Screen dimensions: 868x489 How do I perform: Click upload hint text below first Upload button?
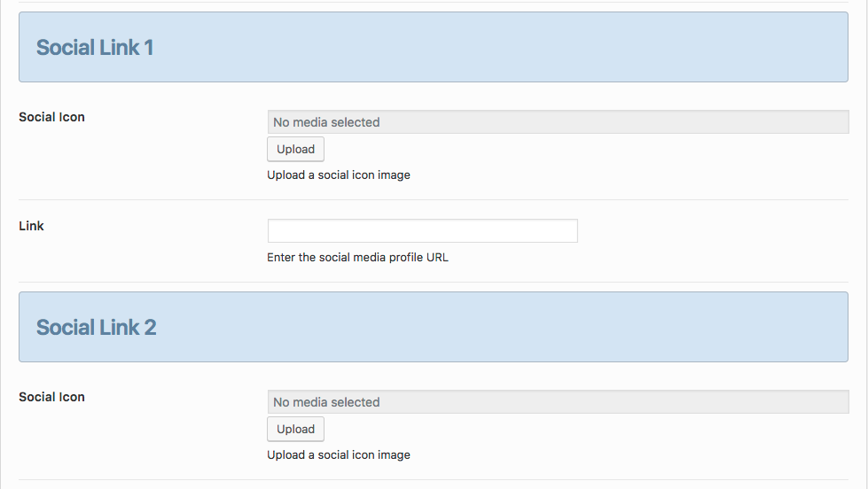pyautogui.click(x=339, y=175)
